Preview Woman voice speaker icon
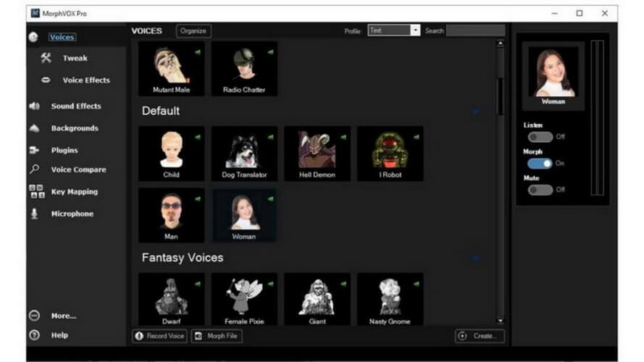 pos(271,199)
